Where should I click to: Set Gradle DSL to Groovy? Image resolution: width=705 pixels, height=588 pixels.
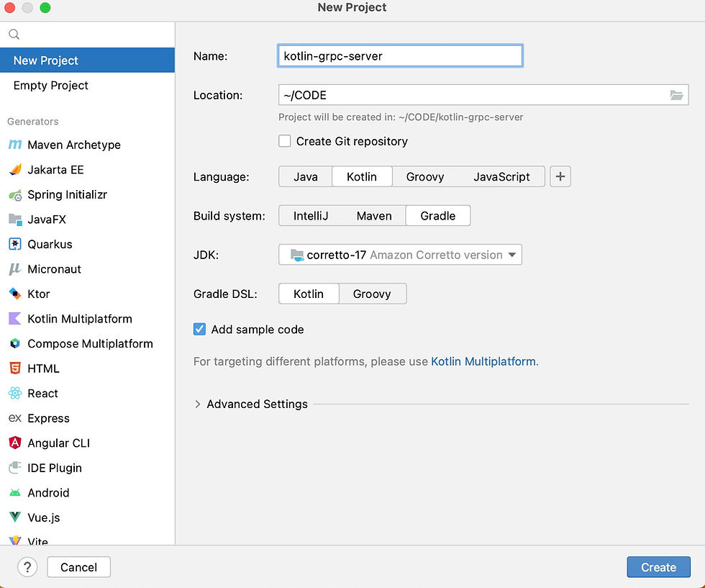[x=373, y=294]
